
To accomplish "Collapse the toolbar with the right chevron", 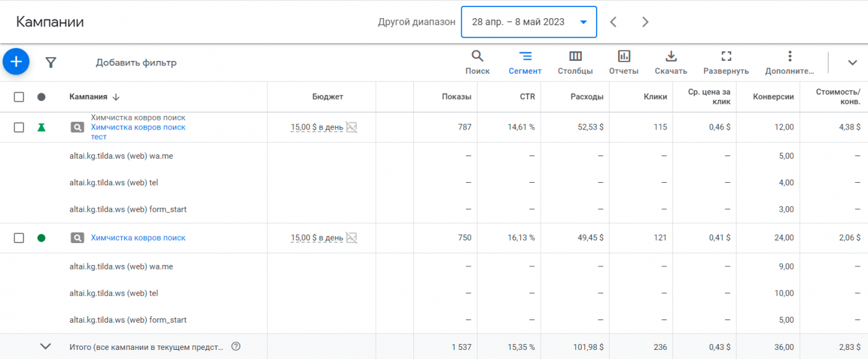I will click(x=852, y=62).
